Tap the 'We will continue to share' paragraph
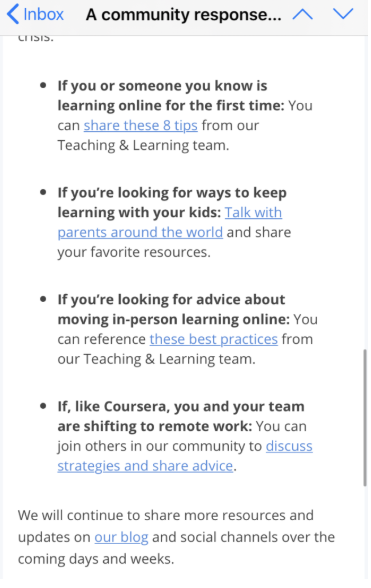This screenshot has width=371, height=588. tap(176, 537)
